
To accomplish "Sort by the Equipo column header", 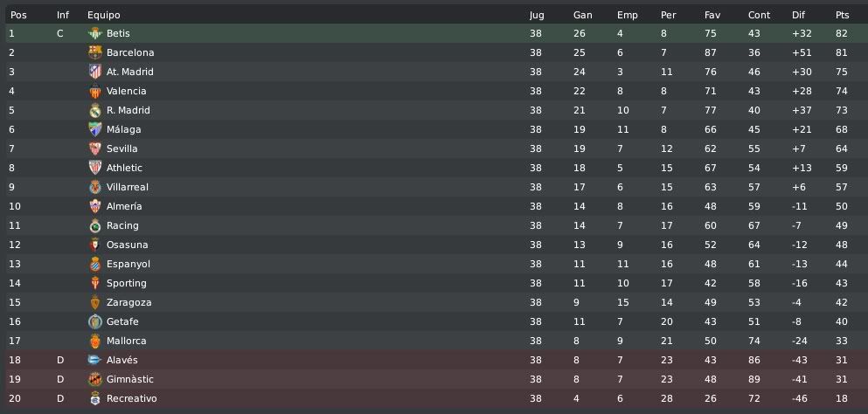I will click(x=103, y=15).
